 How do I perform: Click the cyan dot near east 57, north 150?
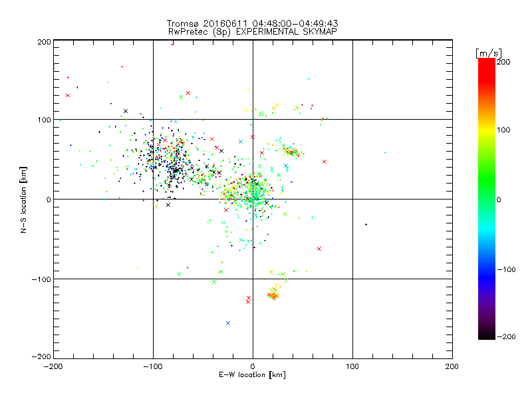pyautogui.click(x=309, y=78)
